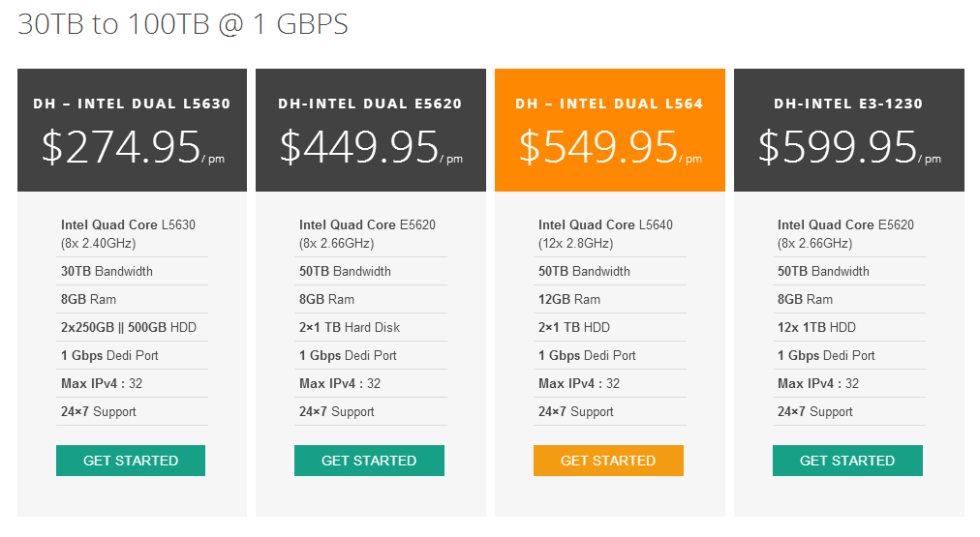The image size is (980, 537).
Task: Click Get Started under the $274.95 plan
Action: pos(131,461)
